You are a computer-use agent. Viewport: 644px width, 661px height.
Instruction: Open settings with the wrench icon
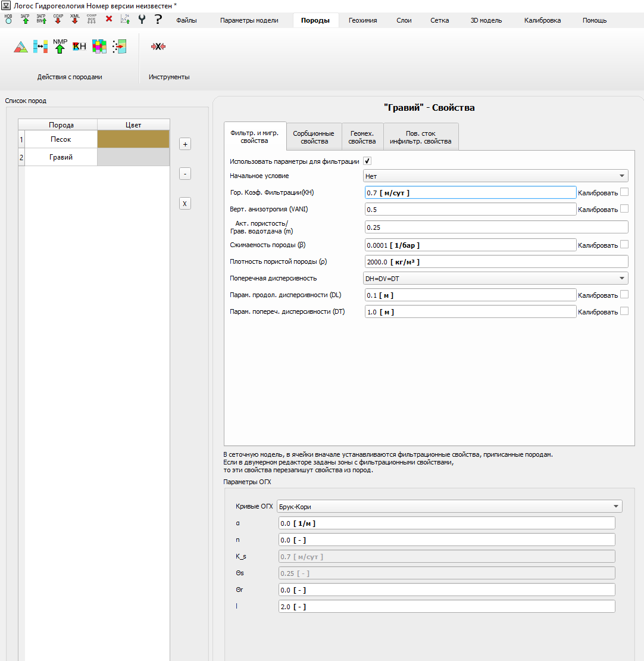click(142, 19)
